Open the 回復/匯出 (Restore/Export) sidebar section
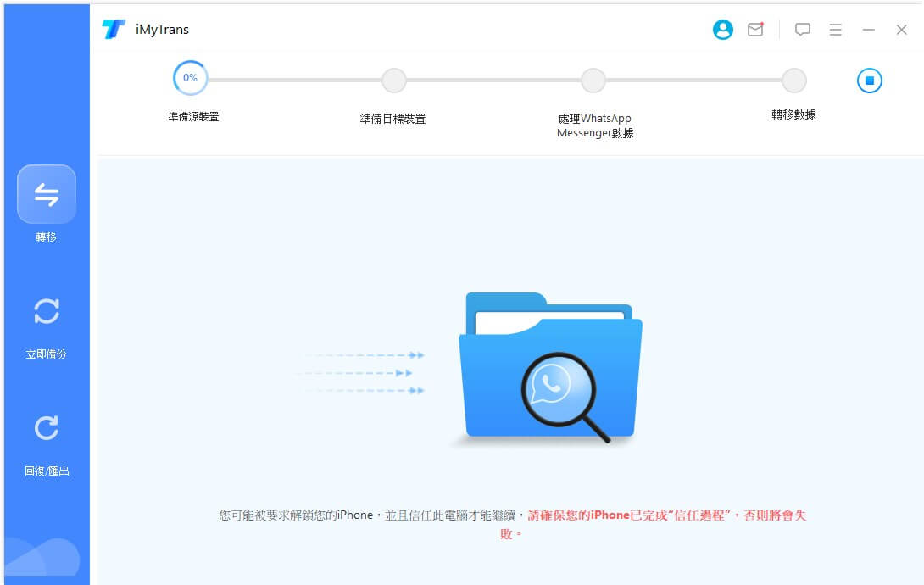 (47, 439)
